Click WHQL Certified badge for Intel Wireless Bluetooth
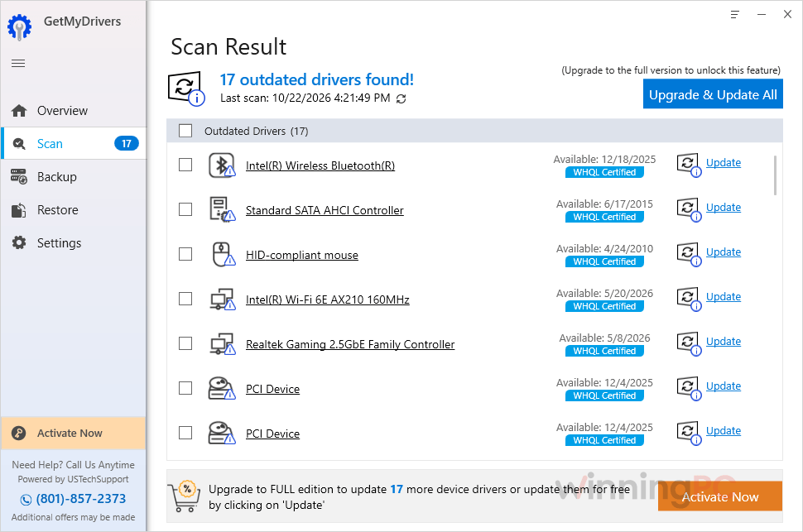The width and height of the screenshot is (803, 532). coord(604,173)
